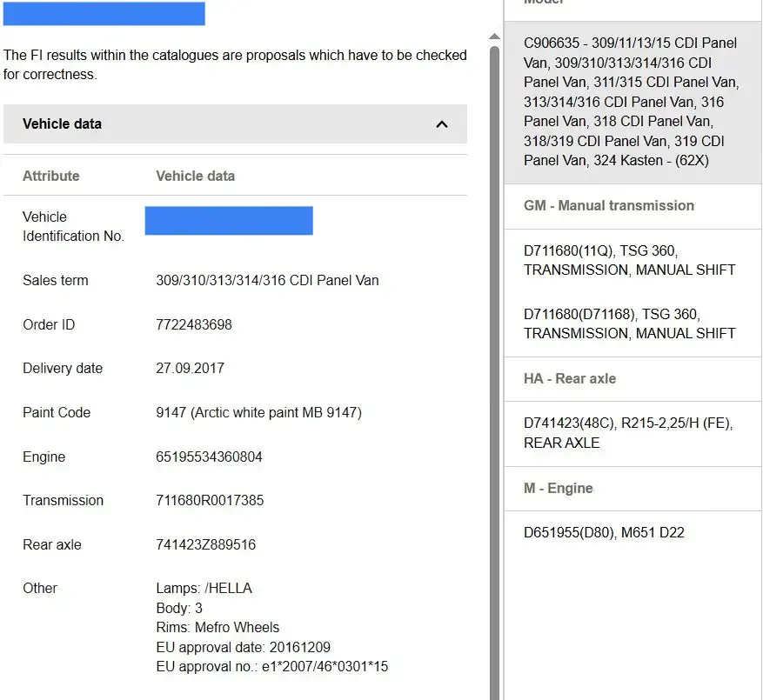Image resolution: width=763 pixels, height=700 pixels.
Task: Click the Rims: Mefro Wheels entry
Action: tap(218, 627)
